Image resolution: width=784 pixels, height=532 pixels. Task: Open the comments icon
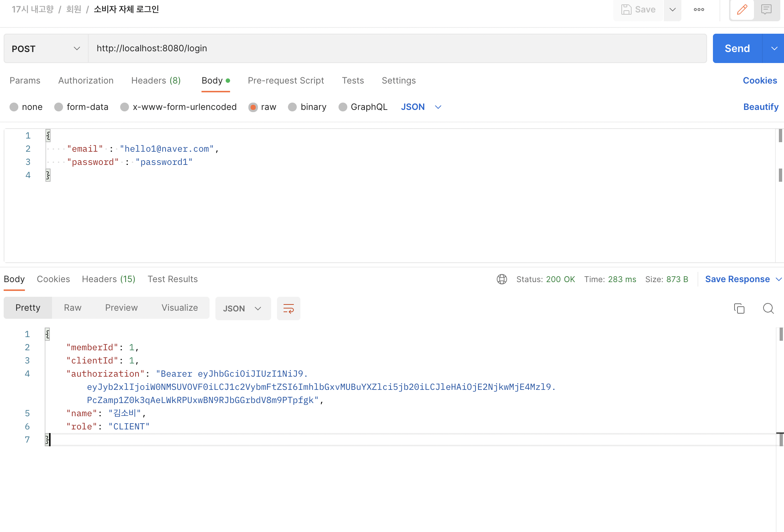[766, 10]
